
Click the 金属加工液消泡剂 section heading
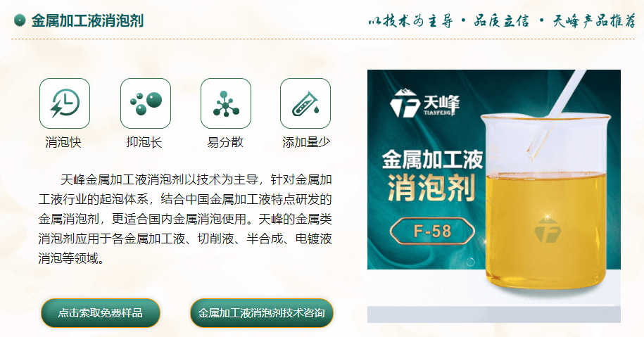[x=87, y=20]
